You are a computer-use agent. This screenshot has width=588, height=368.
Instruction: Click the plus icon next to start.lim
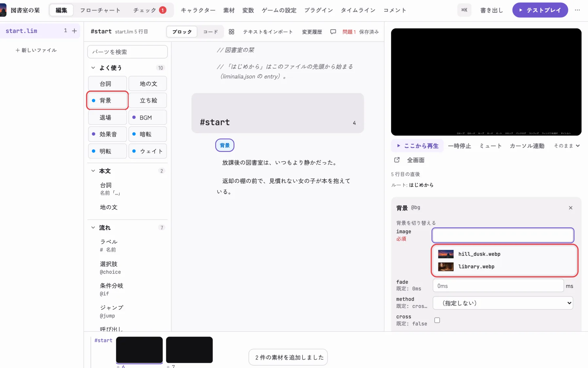tap(74, 31)
